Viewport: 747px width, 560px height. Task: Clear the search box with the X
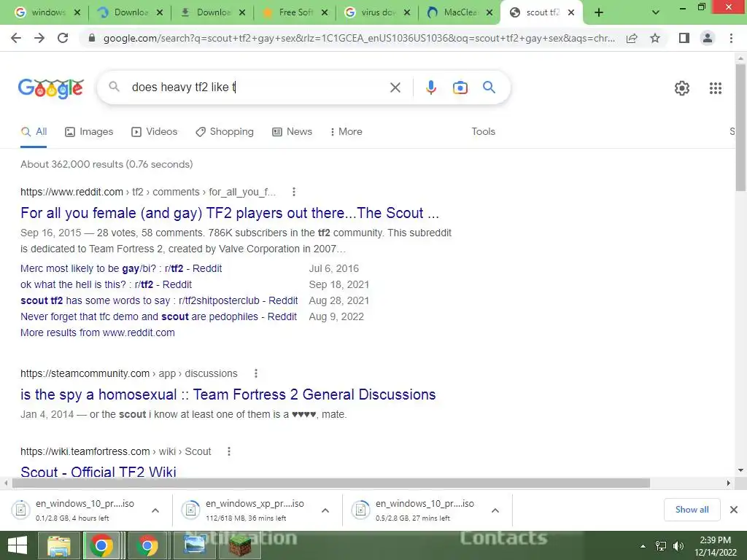pyautogui.click(x=395, y=87)
